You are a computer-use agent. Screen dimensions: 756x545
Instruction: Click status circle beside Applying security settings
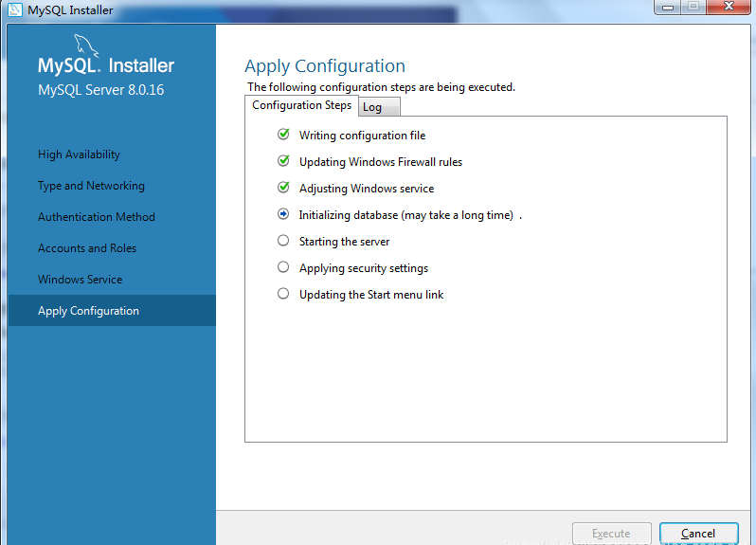[x=283, y=266]
